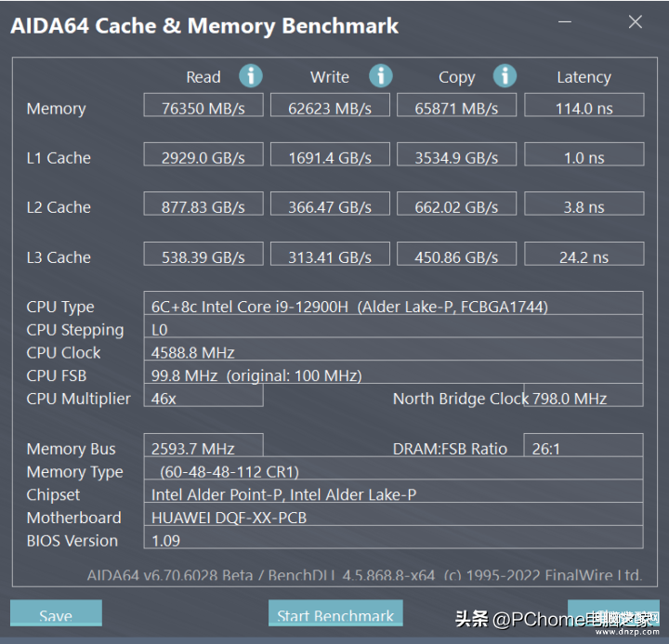Select the Memory Latency 114.0 ns field
The height and width of the screenshot is (644, 669).
584,105
